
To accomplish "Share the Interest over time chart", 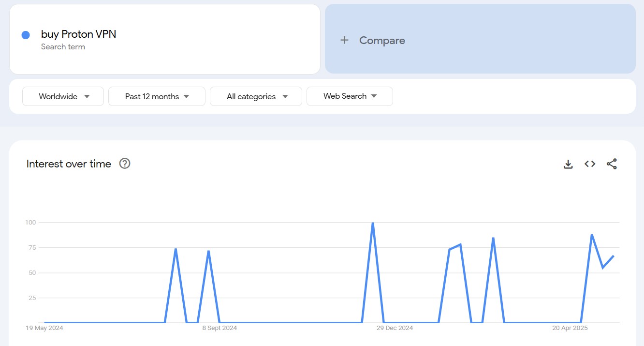I will [612, 164].
